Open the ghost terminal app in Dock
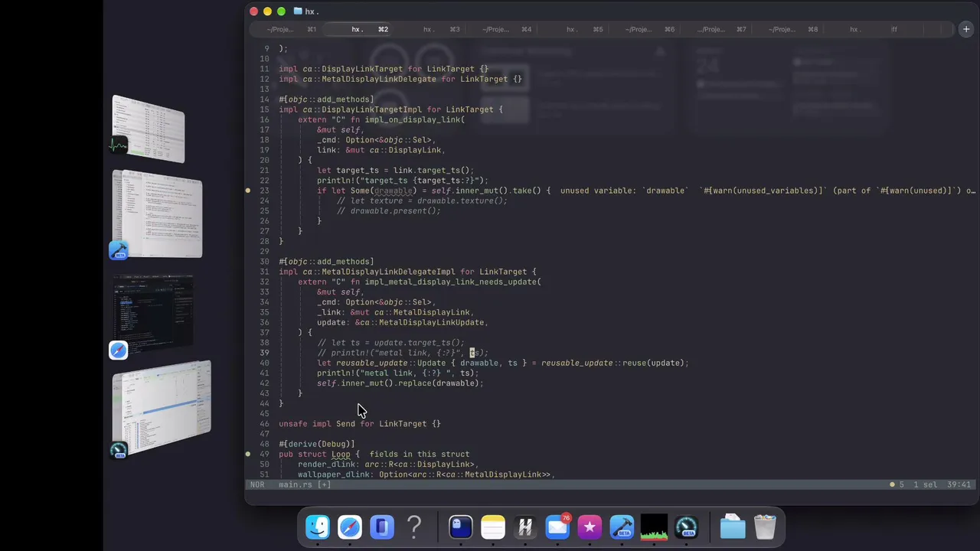The image size is (980, 551). tap(460, 527)
